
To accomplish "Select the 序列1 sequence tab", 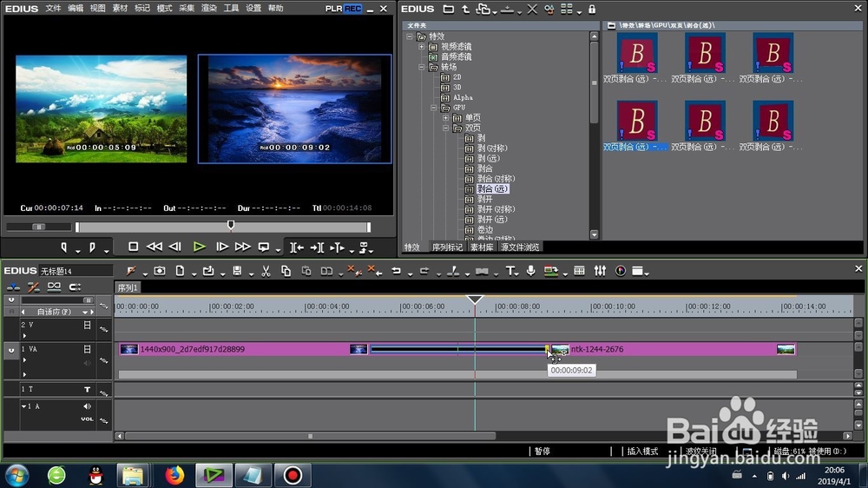I will coord(128,287).
